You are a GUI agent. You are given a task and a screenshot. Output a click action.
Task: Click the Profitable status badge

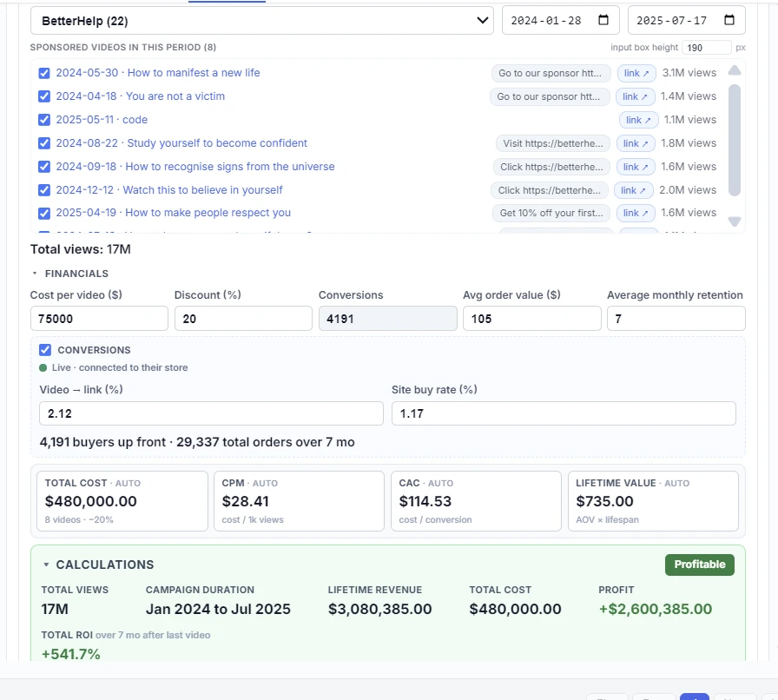(x=700, y=565)
